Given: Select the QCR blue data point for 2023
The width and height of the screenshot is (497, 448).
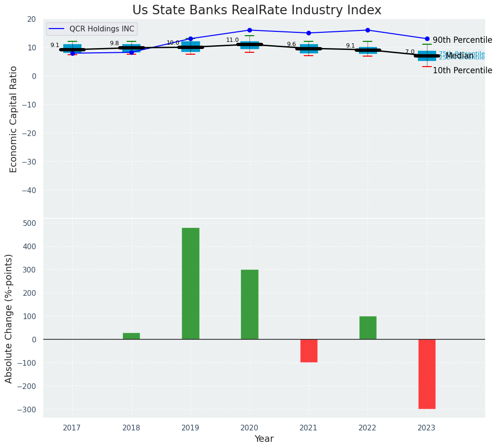Looking at the screenshot, I should [x=427, y=39].
